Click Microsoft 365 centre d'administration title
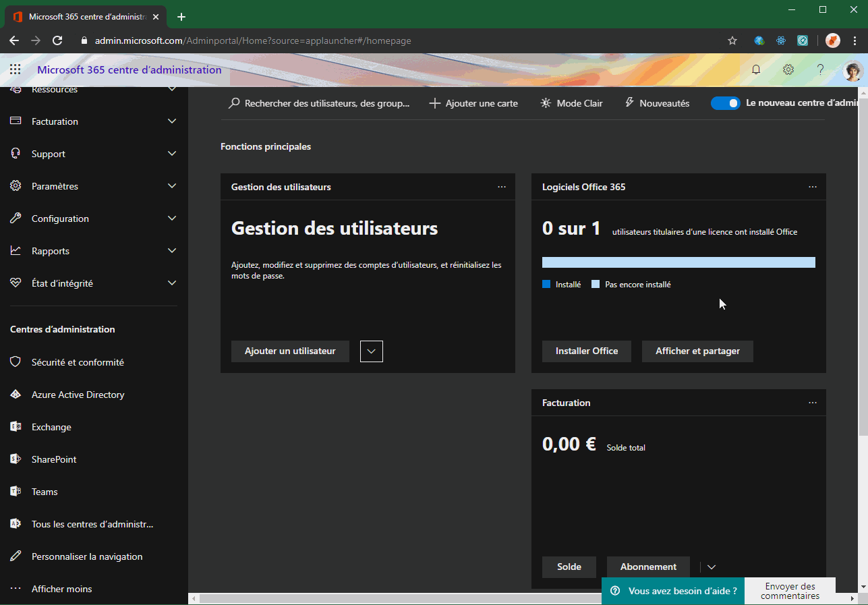This screenshot has height=605, width=868. (129, 69)
